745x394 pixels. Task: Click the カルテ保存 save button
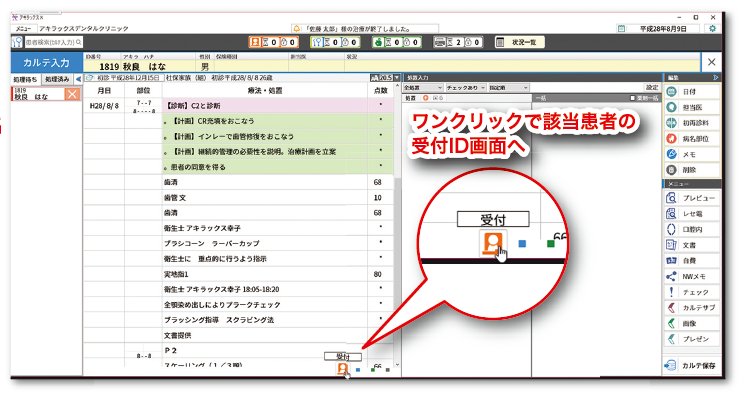point(692,365)
